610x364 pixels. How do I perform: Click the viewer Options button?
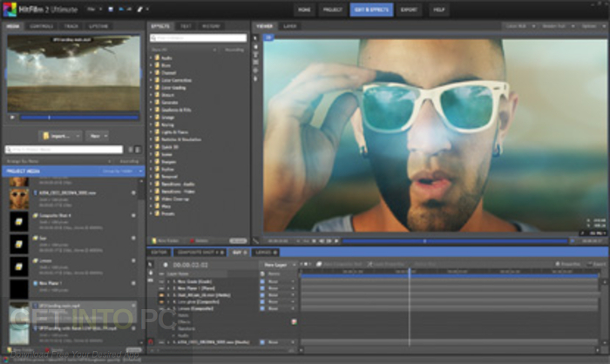[592, 26]
